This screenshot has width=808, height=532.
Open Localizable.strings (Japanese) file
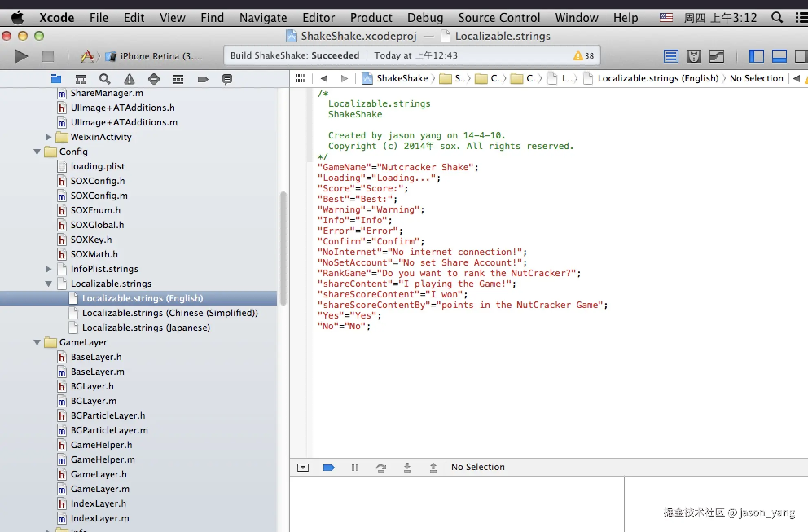tap(146, 328)
